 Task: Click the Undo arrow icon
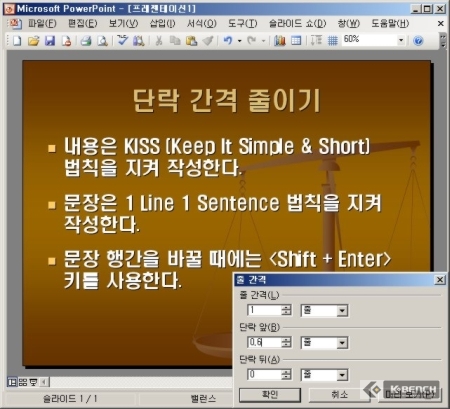(x=228, y=41)
